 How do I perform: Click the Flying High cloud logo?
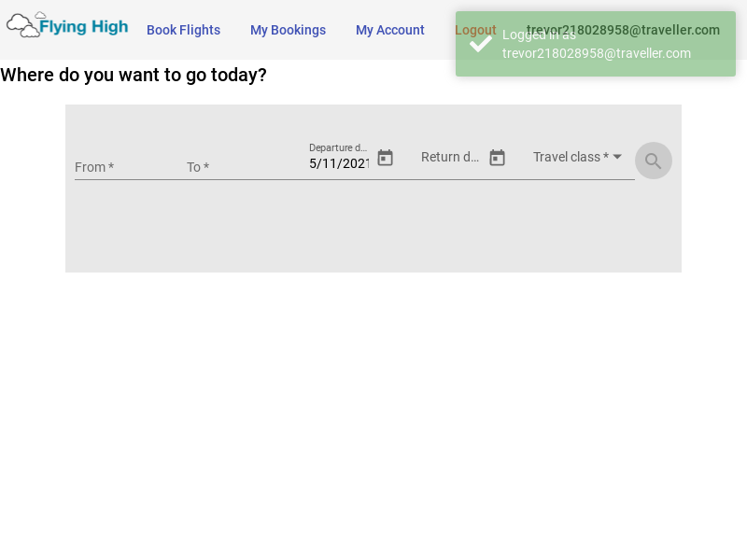(67, 25)
